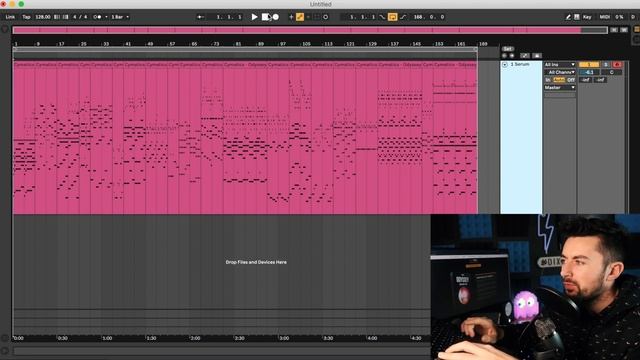This screenshot has width=640, height=360.
Task: Toggle the track 1 activator button
Action: [x=589, y=64]
